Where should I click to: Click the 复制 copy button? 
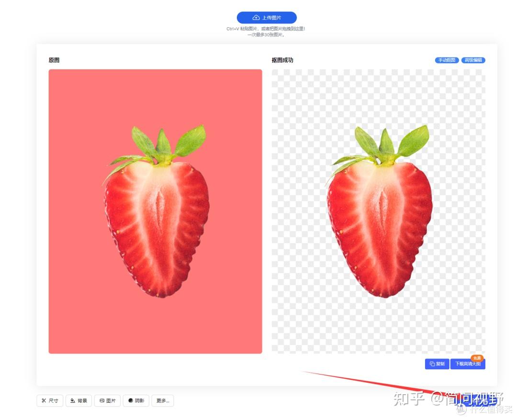[437, 364]
